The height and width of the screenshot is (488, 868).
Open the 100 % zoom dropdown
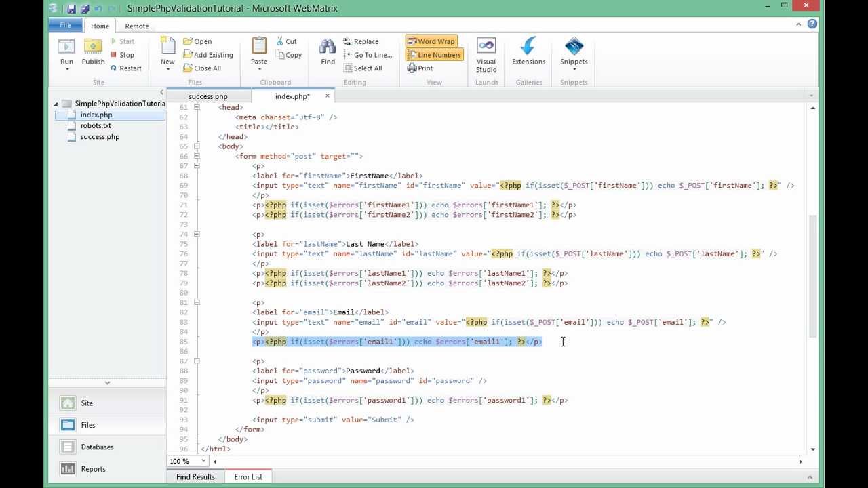(x=204, y=461)
